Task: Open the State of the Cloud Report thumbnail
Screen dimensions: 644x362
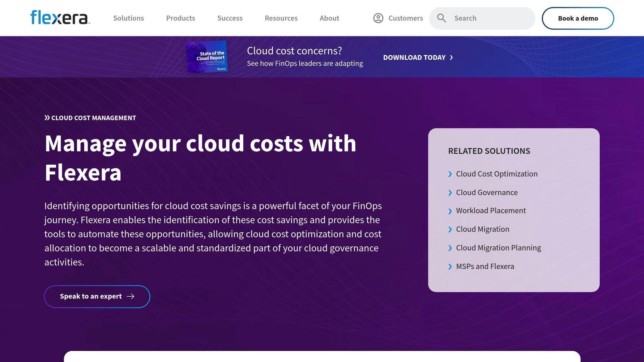Action: click(207, 57)
